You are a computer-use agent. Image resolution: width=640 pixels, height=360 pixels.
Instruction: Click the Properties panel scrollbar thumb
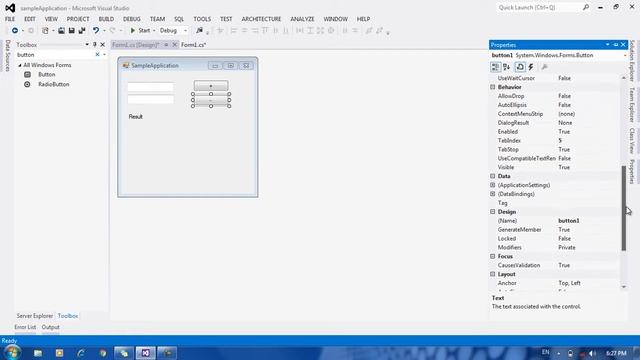coord(624,208)
